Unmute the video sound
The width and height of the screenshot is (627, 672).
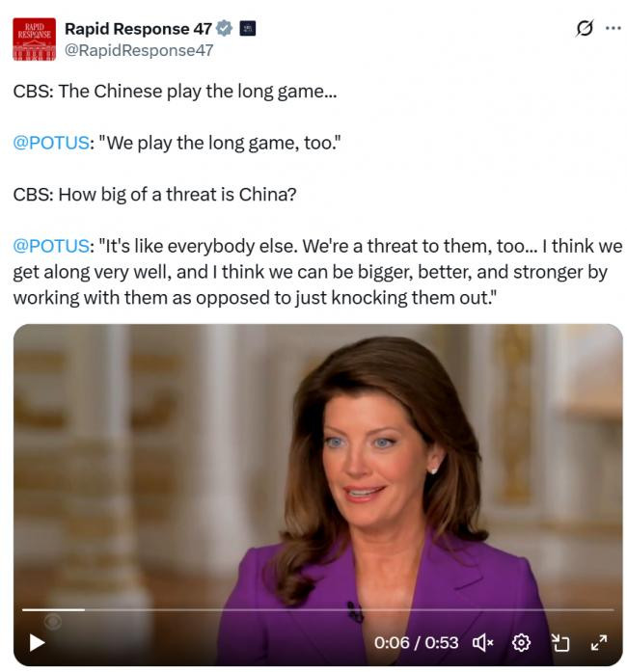[483, 643]
